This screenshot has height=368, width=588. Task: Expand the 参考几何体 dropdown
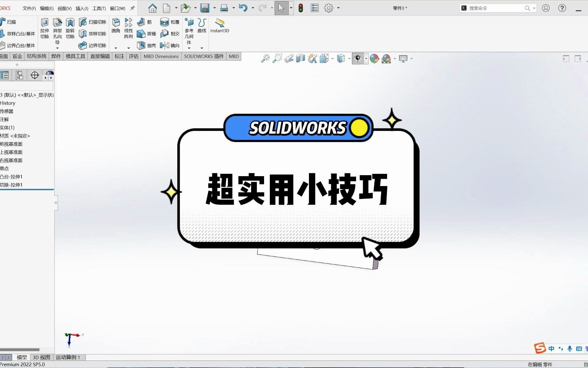tap(190, 48)
